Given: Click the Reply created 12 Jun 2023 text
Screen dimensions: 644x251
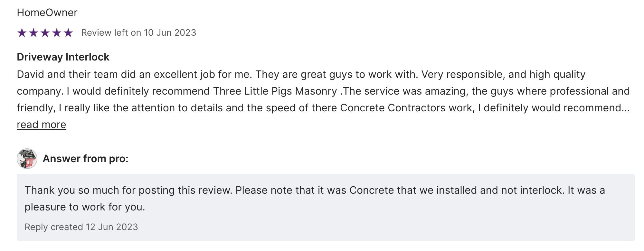Looking at the screenshot, I should pyautogui.click(x=81, y=227).
